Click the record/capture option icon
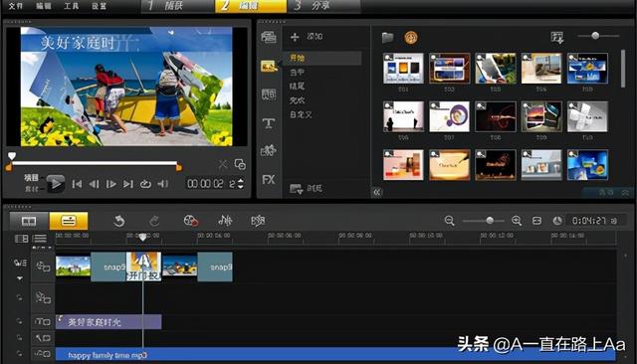 coord(190,221)
